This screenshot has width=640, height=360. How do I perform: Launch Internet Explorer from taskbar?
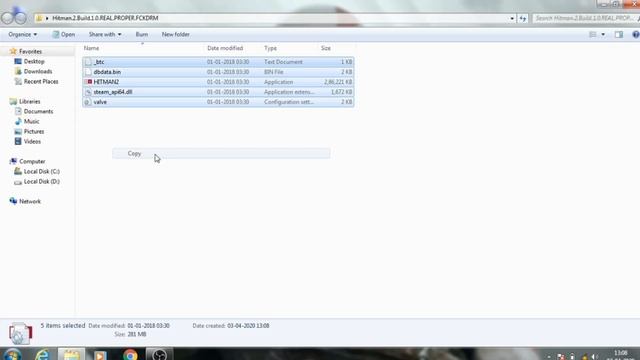(42, 354)
